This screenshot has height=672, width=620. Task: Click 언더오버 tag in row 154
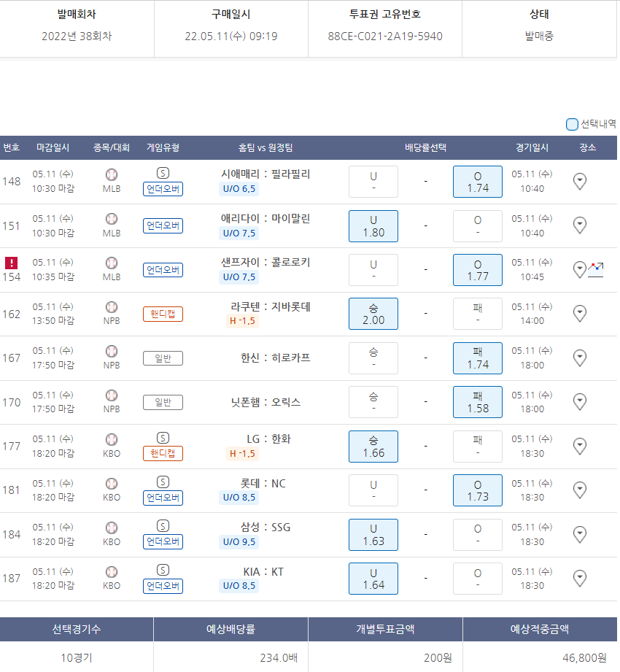click(x=163, y=270)
